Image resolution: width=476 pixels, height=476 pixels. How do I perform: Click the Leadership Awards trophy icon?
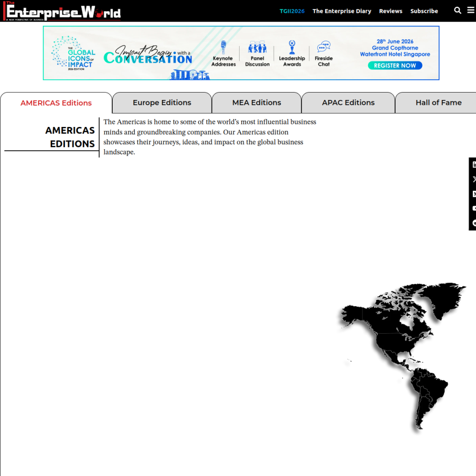pyautogui.click(x=292, y=48)
